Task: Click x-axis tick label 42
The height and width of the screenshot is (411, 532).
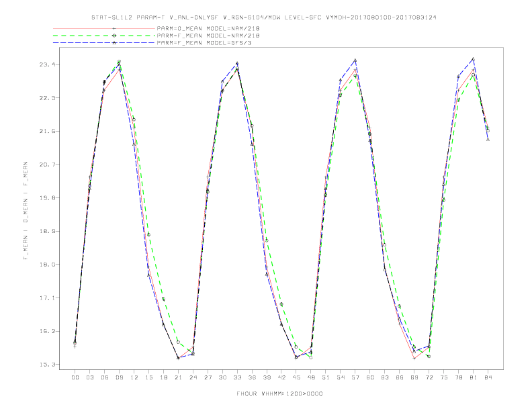Action: pos(281,377)
